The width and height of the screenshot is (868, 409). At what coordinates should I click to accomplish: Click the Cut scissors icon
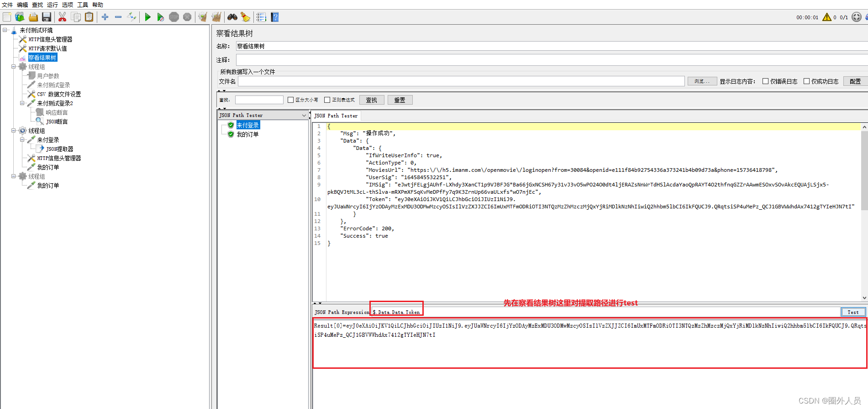coord(63,17)
